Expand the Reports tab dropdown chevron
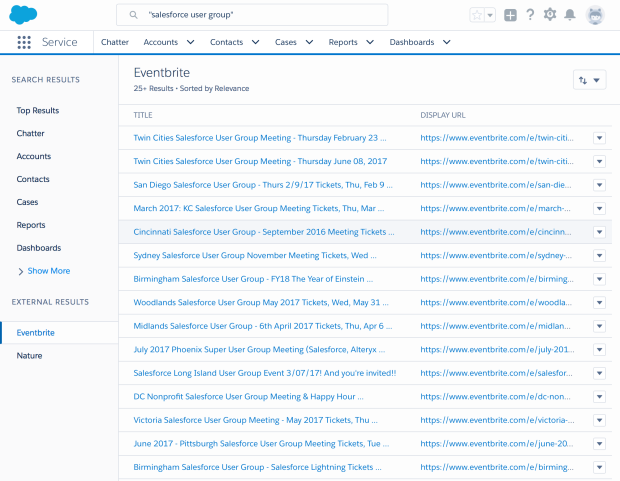Image resolution: width=620 pixels, height=481 pixels. coord(370,42)
